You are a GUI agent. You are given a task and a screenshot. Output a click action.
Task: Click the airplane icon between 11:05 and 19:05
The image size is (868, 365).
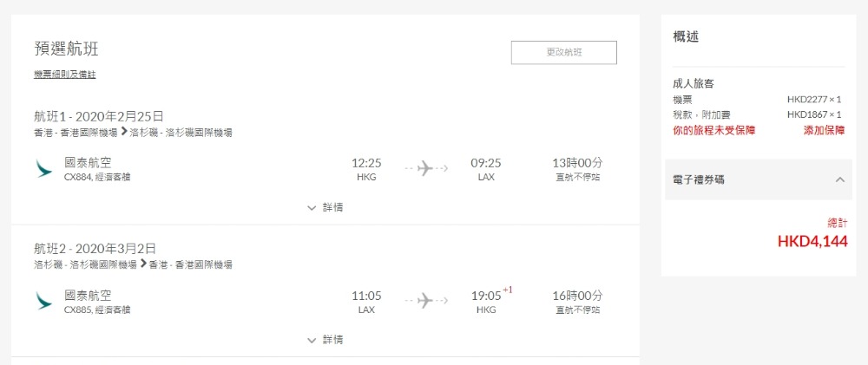425,301
